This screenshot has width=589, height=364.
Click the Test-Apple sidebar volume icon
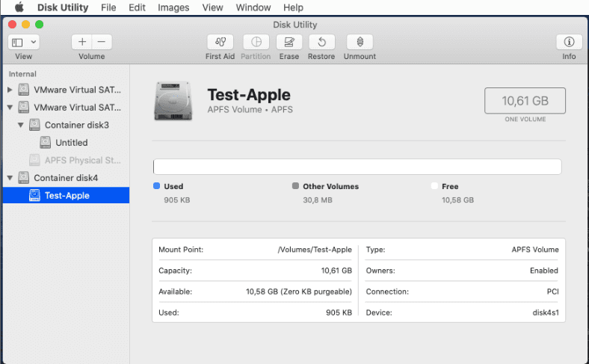[x=34, y=195]
